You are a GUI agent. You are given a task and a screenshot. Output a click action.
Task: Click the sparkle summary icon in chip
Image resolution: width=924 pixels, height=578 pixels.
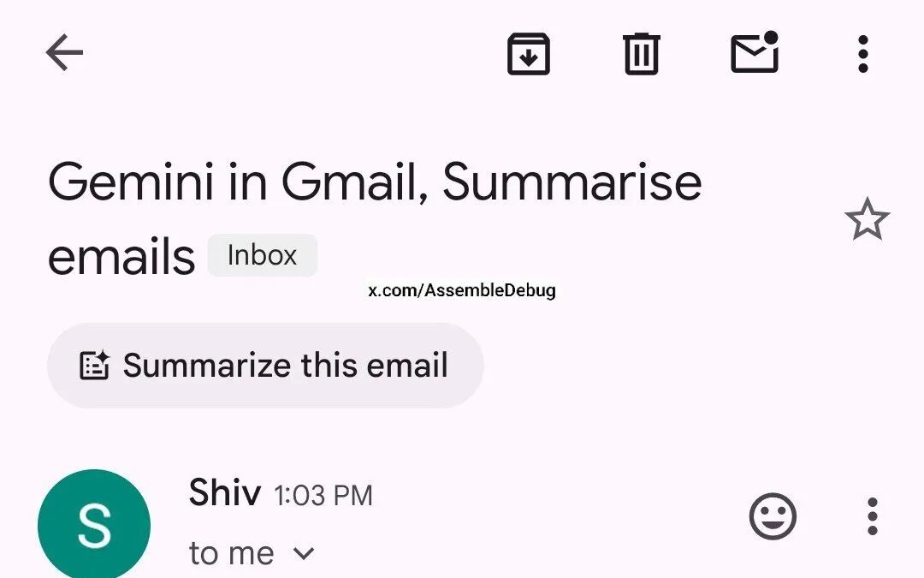coord(94,366)
